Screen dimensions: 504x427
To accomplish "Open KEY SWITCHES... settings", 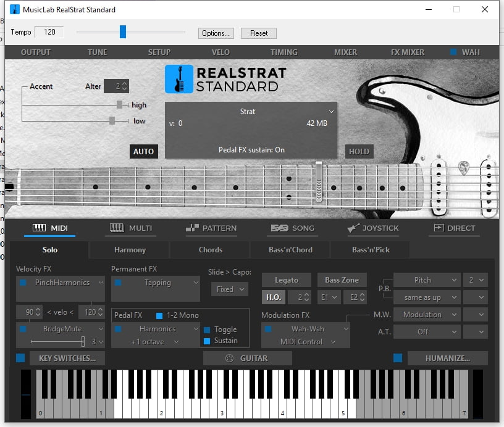I will tap(67, 359).
